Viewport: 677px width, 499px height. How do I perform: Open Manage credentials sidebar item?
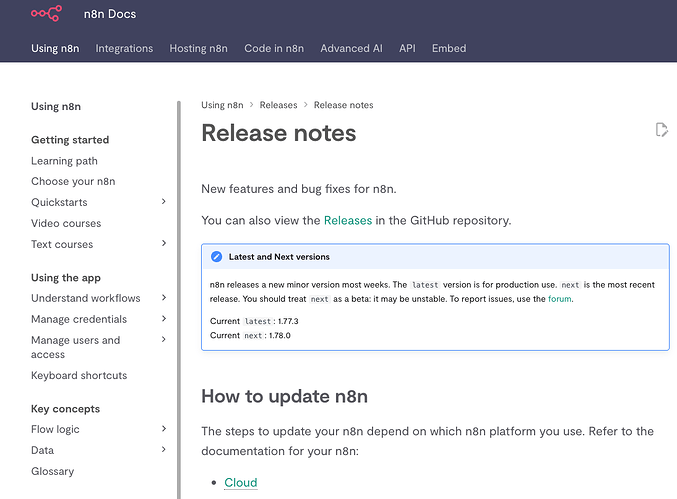79,319
